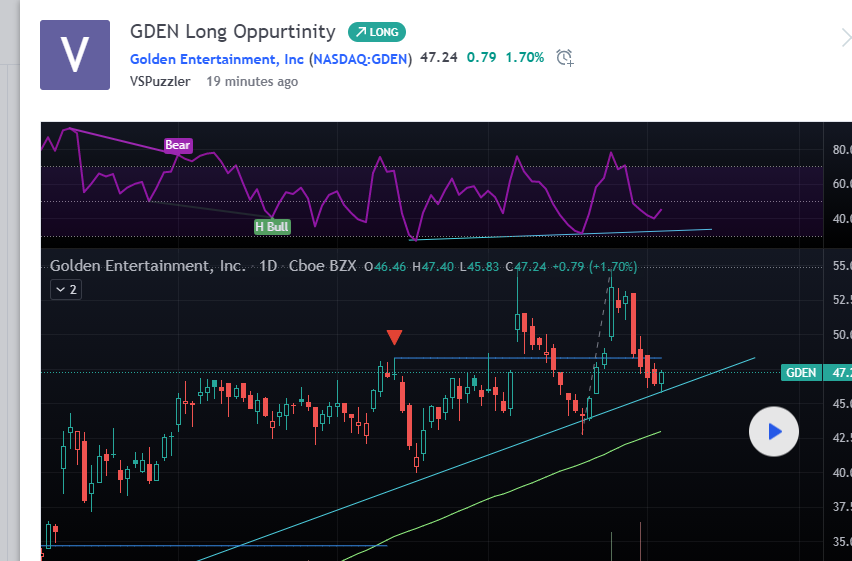Image resolution: width=852 pixels, height=561 pixels.
Task: Click the Bear divergence label
Action: pos(178,145)
